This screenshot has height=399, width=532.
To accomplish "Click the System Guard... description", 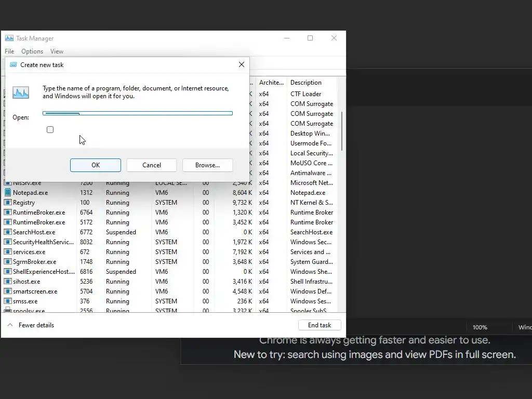I will coord(312,262).
